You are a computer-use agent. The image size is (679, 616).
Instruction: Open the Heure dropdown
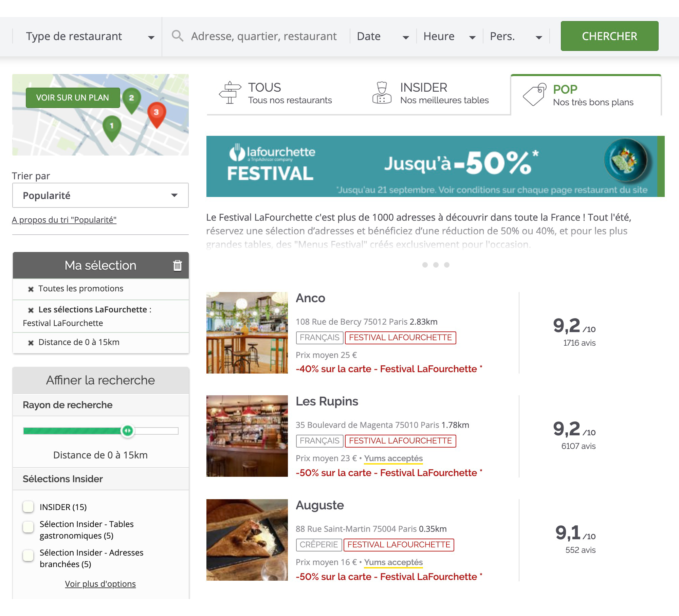click(x=449, y=36)
